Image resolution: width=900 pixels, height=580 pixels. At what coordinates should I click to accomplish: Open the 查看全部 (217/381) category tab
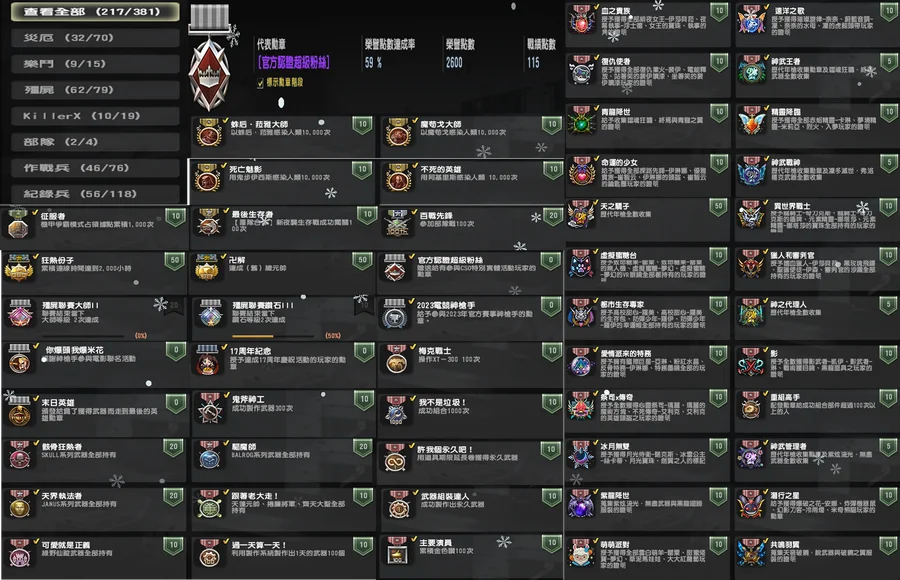[95, 11]
